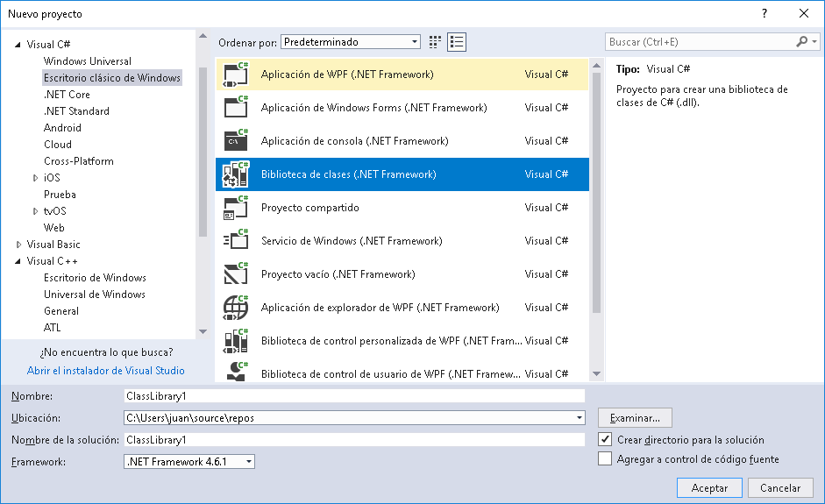Screen dimensions: 825x504
Task: Select Aplicación de consola (.NET Framework) text
Action: coord(354,141)
